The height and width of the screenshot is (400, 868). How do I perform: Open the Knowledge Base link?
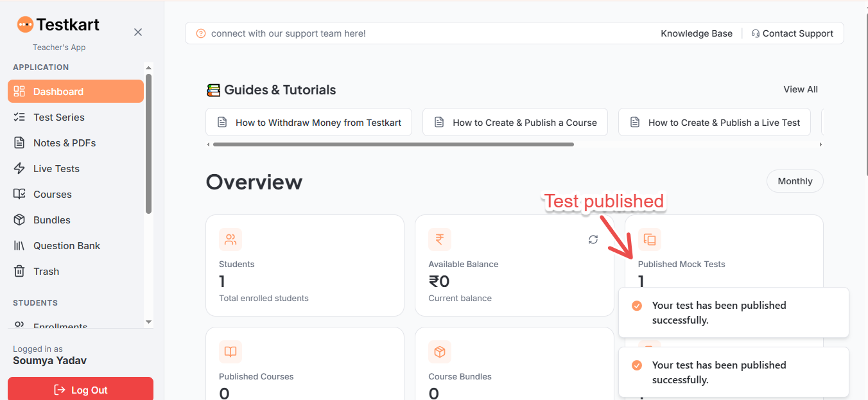[x=697, y=33]
